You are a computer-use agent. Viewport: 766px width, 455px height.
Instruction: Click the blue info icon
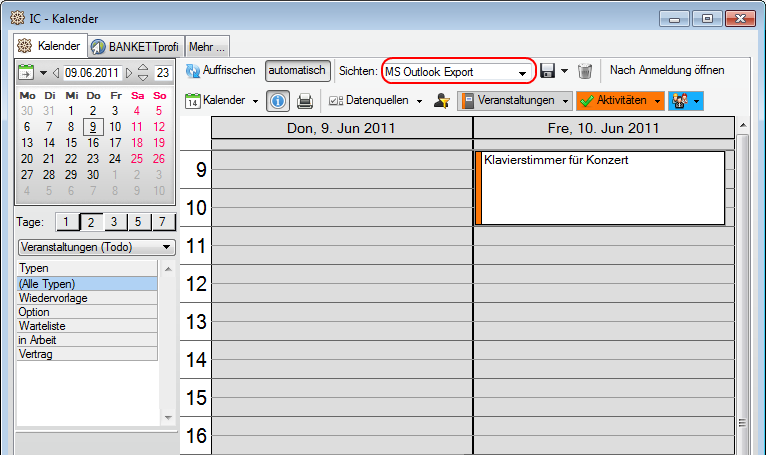coord(278,101)
